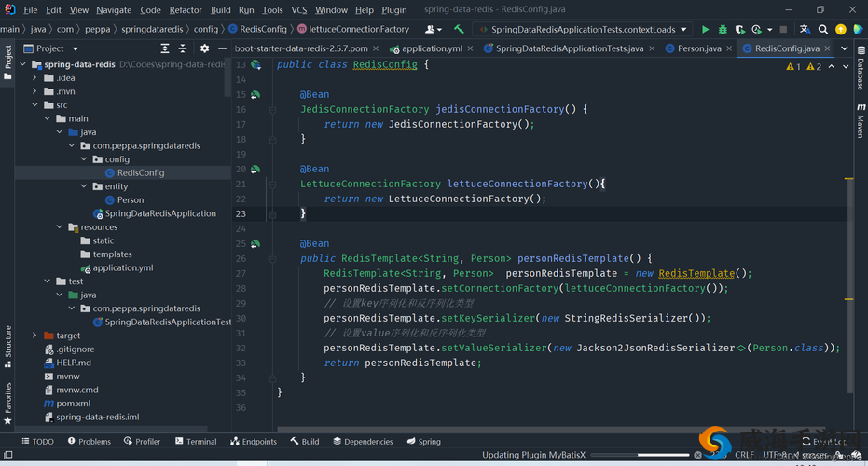The height and width of the screenshot is (466, 868).
Task: Start debugging with the green bug icon
Action: tap(723, 29)
